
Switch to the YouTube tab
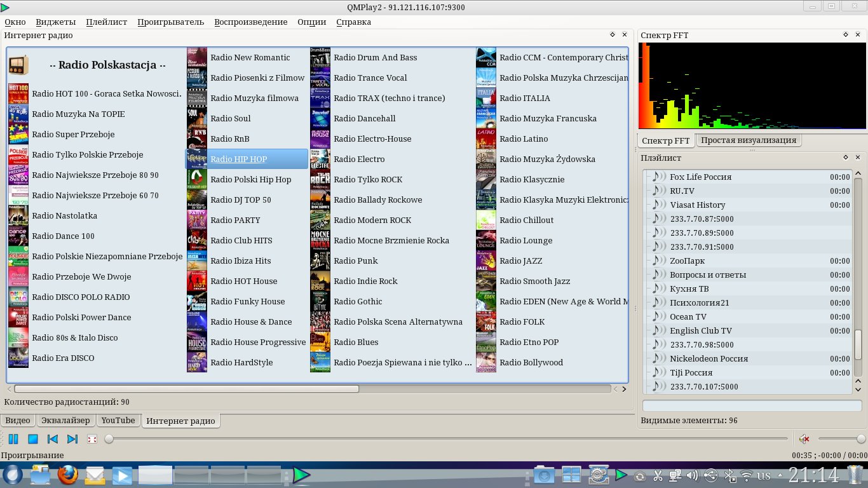point(118,420)
